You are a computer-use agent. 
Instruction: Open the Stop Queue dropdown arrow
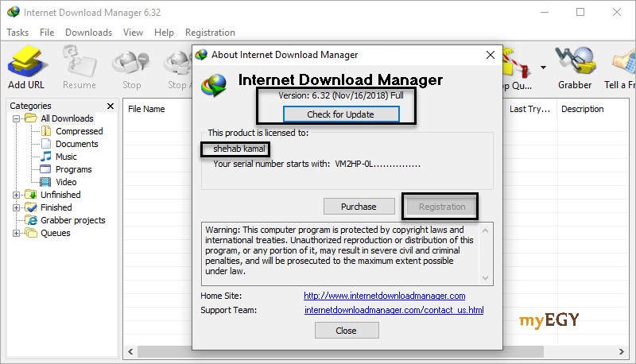pos(543,68)
